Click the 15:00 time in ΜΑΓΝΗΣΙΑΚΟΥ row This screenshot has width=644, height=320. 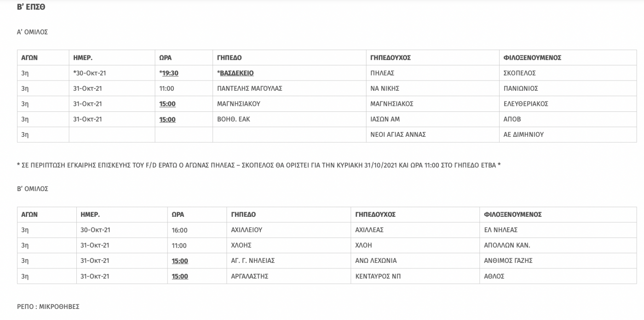(167, 104)
